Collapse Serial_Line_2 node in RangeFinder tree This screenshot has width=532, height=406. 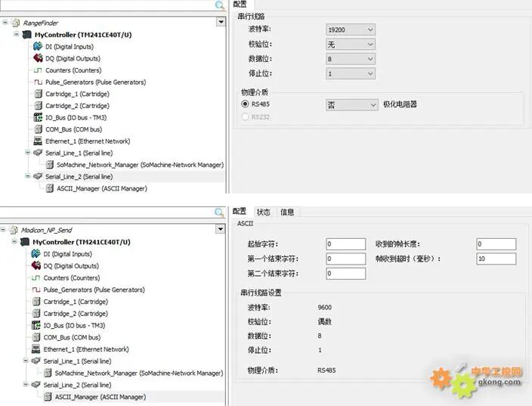pyautogui.click(x=28, y=176)
